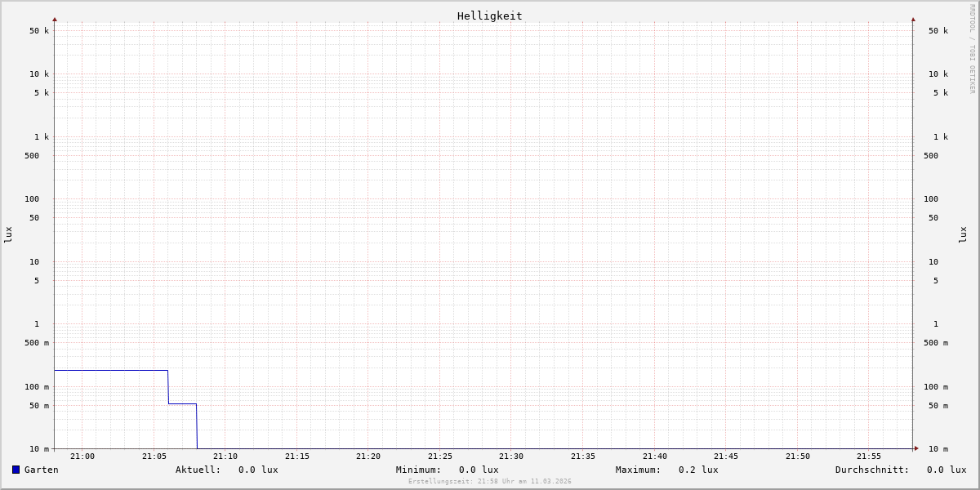Click the Aktuell 0.0 lux value
Viewport: 980px width, 490px height.
pyautogui.click(x=258, y=470)
